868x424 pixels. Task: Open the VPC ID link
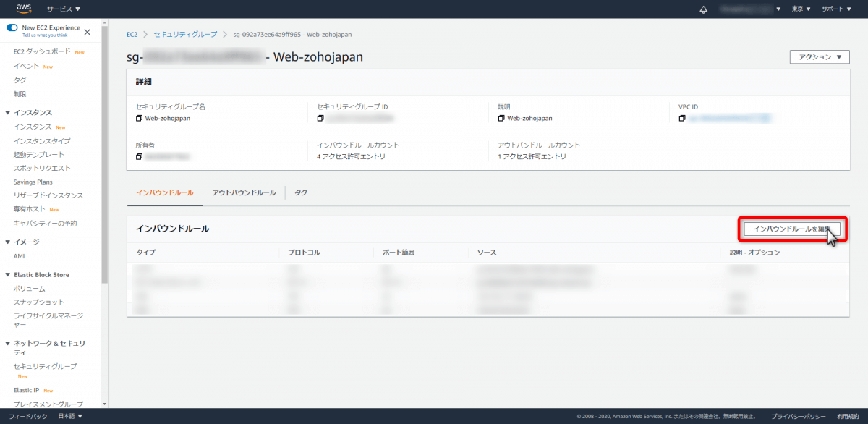click(729, 118)
